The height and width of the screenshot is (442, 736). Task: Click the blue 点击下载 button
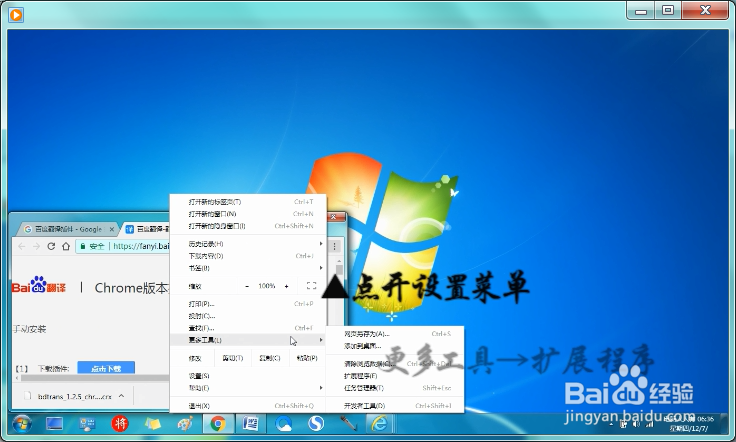click(106, 368)
